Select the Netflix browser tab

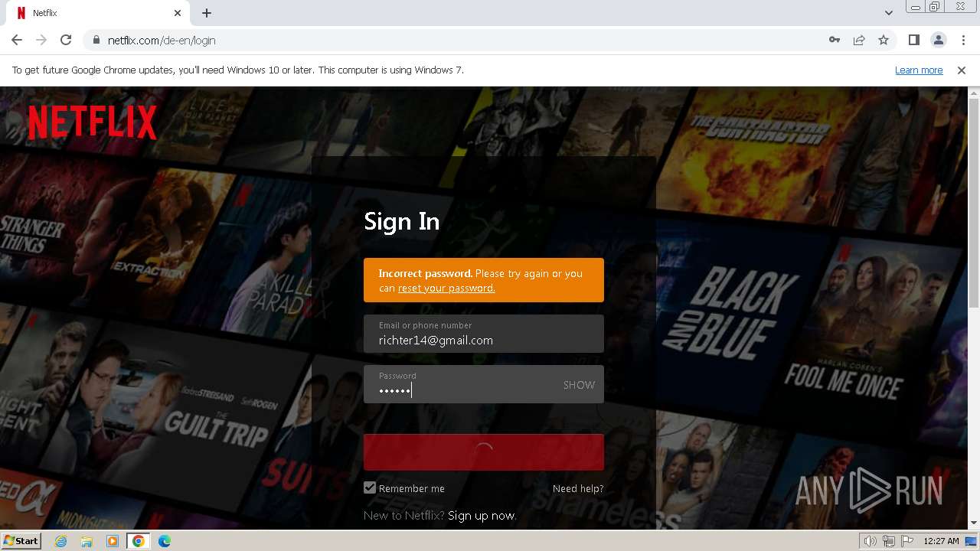point(100,13)
